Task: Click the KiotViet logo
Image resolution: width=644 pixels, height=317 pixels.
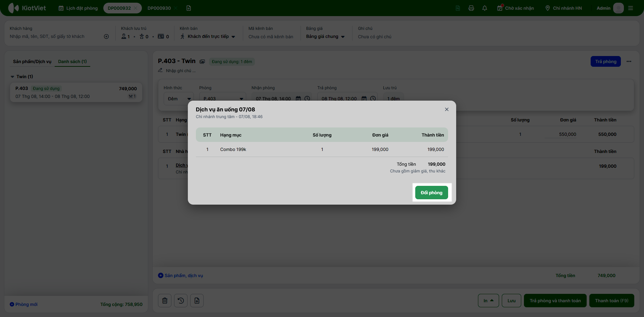Action: point(27,8)
